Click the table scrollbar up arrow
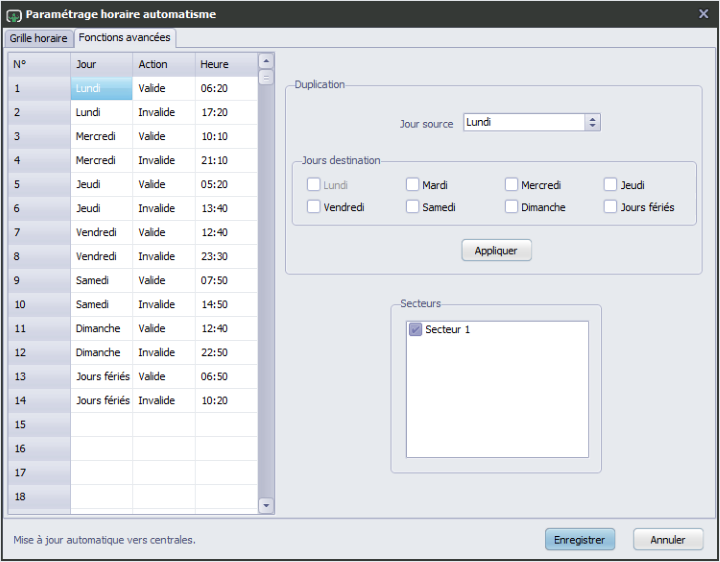The width and height of the screenshot is (720, 562). coord(266,61)
